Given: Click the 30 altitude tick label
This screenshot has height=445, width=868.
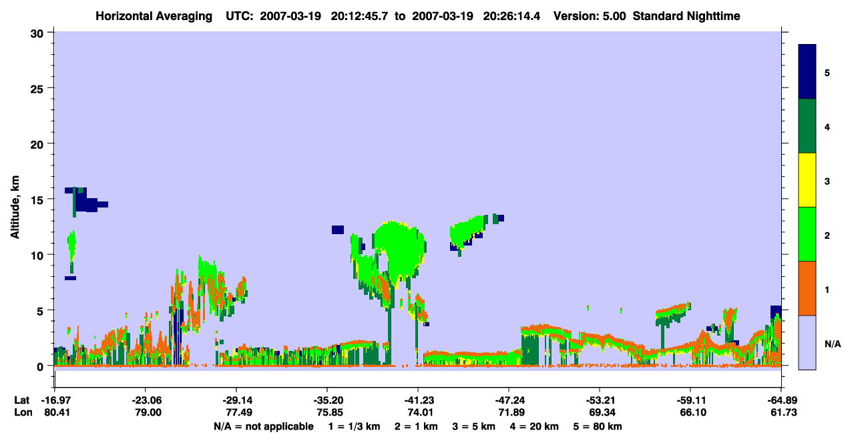Looking at the screenshot, I should point(39,33).
